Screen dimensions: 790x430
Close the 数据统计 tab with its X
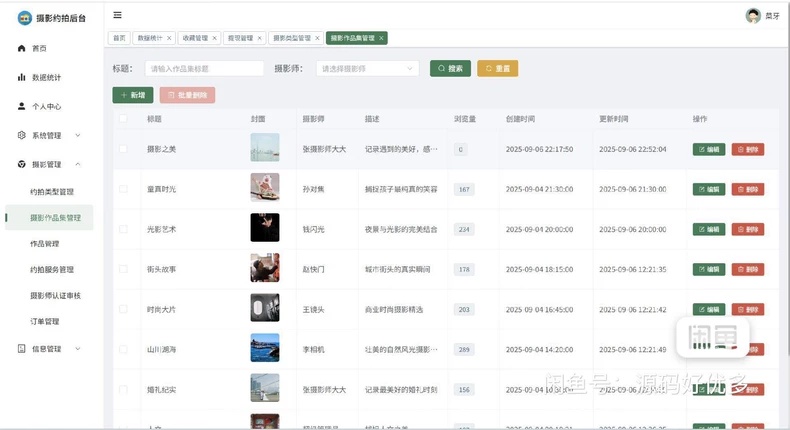169,38
